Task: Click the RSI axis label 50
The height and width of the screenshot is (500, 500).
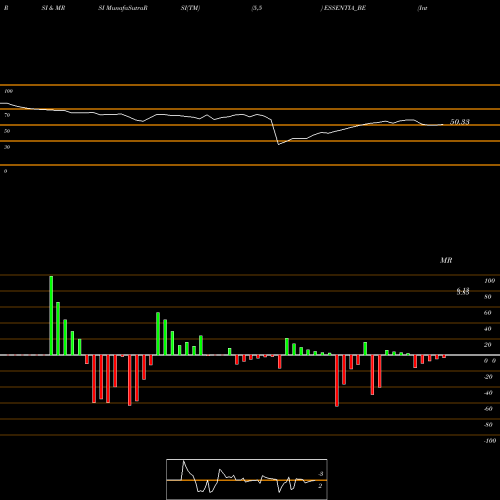Action: (x=7, y=131)
